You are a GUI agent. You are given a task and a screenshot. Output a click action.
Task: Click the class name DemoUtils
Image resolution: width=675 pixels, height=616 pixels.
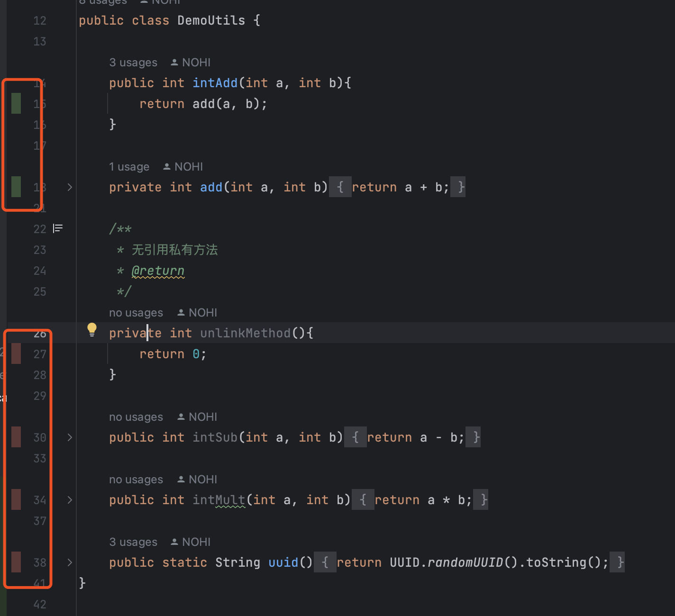[211, 20]
